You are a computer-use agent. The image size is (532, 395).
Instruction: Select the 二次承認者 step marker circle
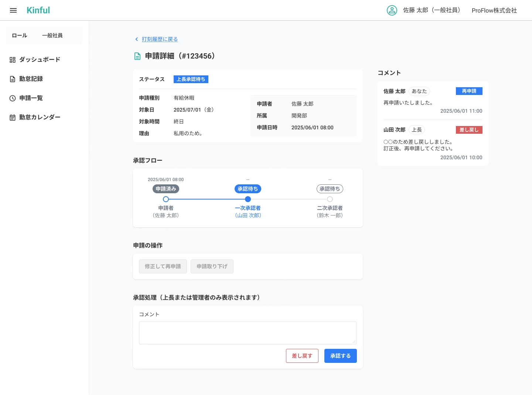330,199
